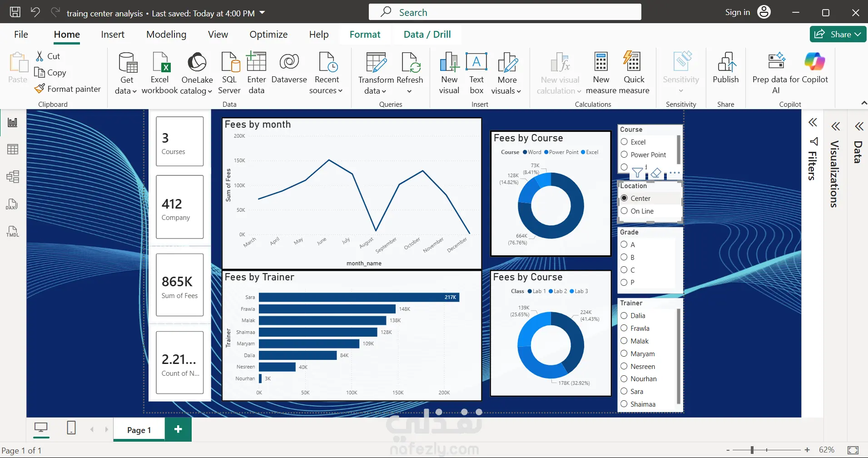This screenshot has height=458, width=868.
Task: Open slicer more options ellipsis
Action: click(675, 173)
